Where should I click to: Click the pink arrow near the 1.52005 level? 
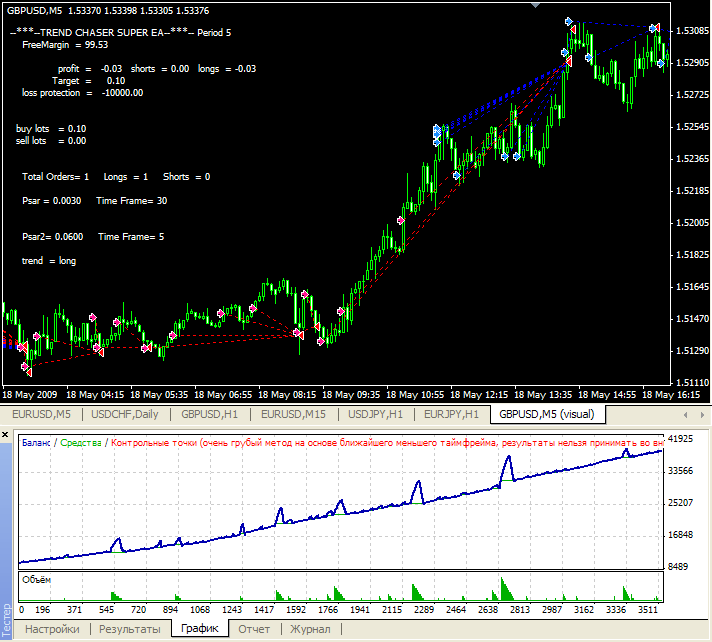pyautogui.click(x=401, y=221)
